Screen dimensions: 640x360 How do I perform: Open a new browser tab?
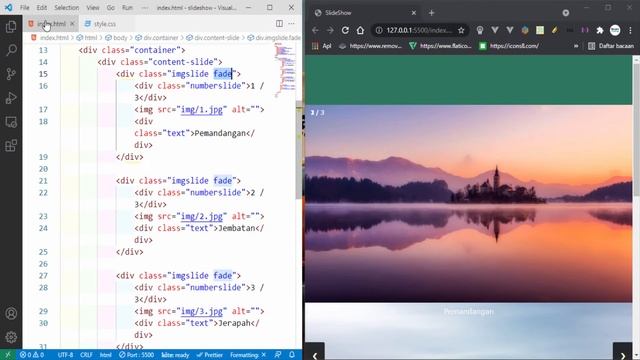tap(431, 13)
